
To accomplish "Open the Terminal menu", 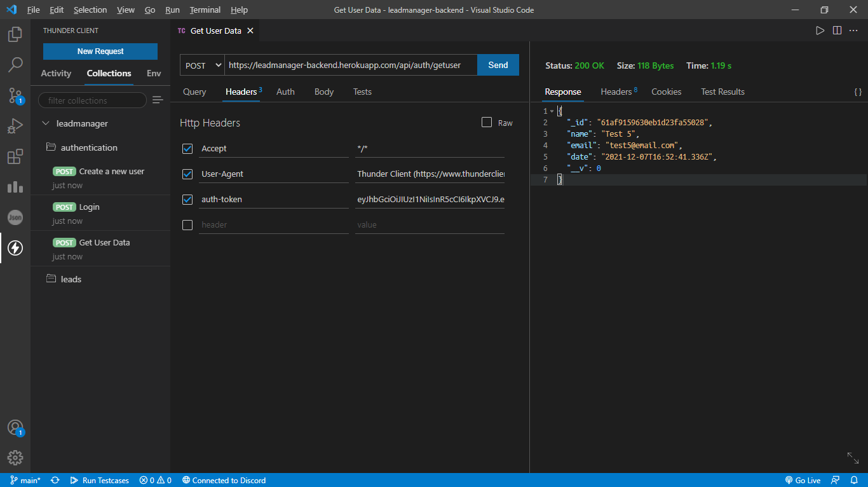I will tap(205, 10).
